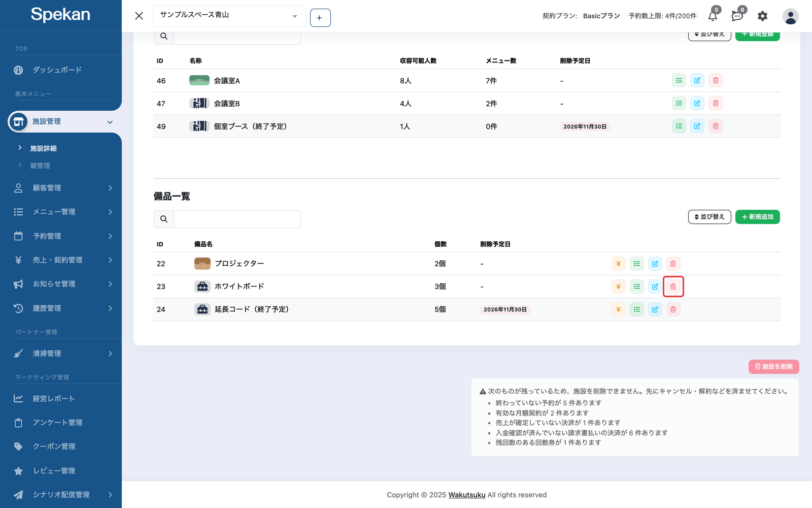The width and height of the screenshot is (812, 508).
Task: Click the list icon for プロジェクター
Action: tap(637, 264)
